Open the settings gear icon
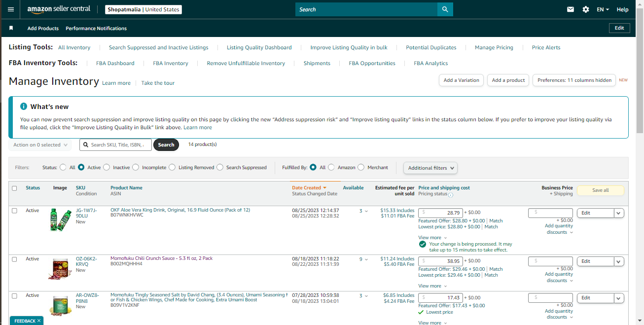Screen dimensions: 644x325 [x=586, y=9]
